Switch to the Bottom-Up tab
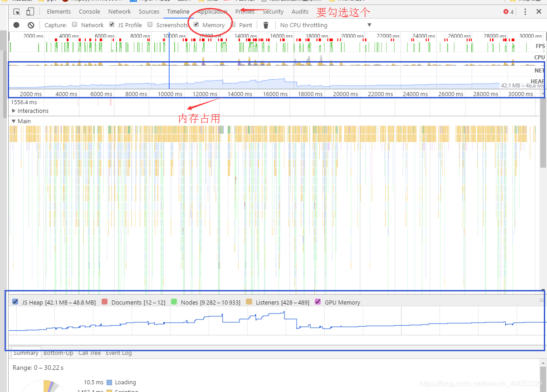This screenshot has height=392, width=547. 59,353
